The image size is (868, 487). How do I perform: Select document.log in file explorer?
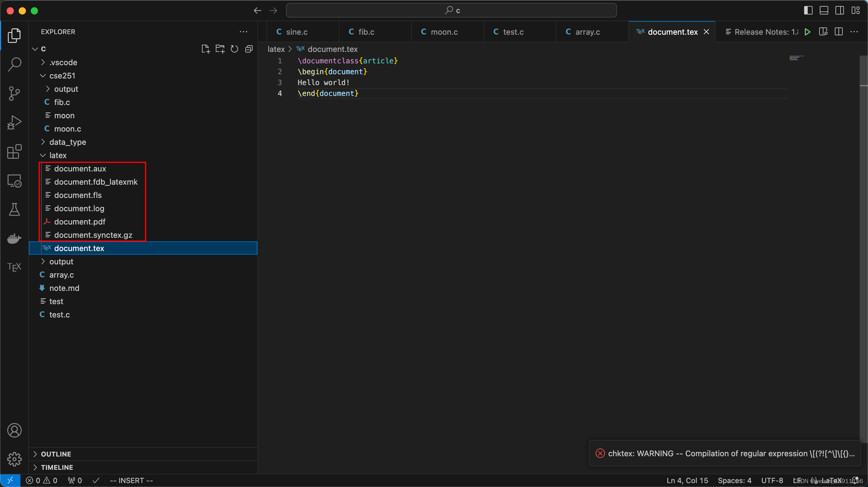(79, 208)
